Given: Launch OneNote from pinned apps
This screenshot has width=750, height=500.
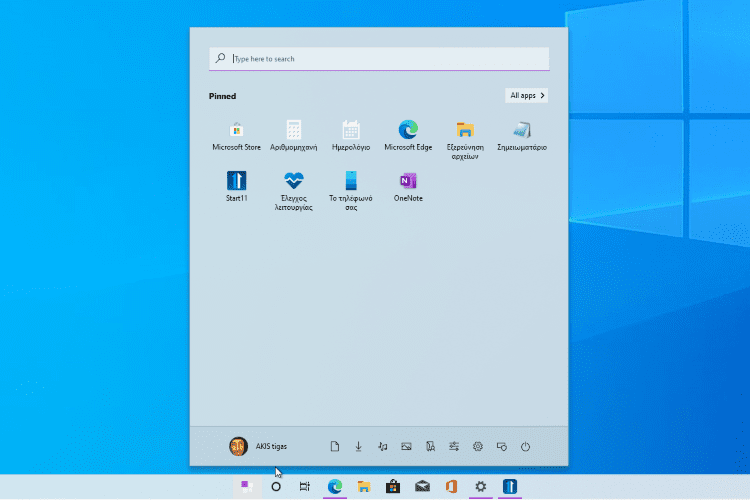Looking at the screenshot, I should pyautogui.click(x=408, y=187).
